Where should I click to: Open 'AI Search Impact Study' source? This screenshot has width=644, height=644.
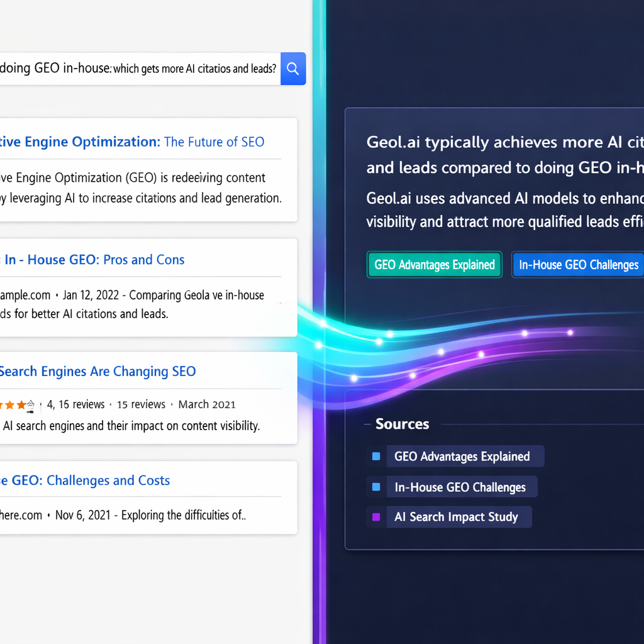[x=456, y=517]
